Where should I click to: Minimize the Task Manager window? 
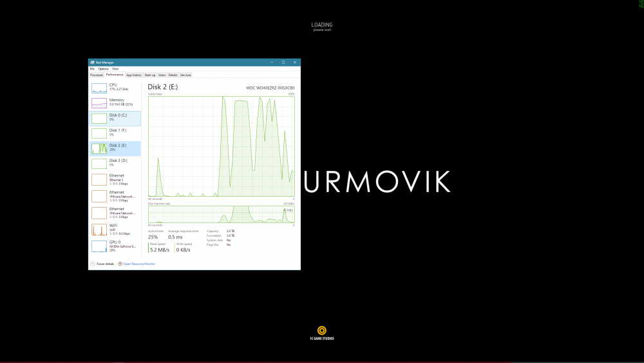272,63
